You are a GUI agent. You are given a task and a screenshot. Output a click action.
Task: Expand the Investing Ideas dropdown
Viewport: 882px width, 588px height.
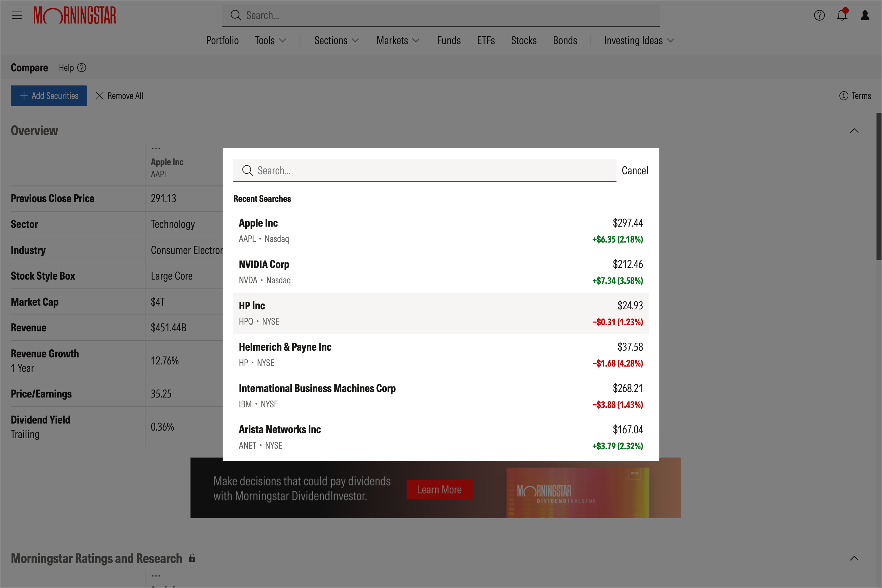[639, 40]
